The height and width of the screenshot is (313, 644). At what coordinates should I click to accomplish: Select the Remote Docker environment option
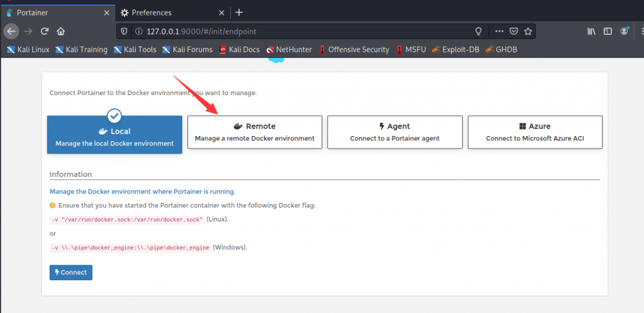[x=255, y=132]
